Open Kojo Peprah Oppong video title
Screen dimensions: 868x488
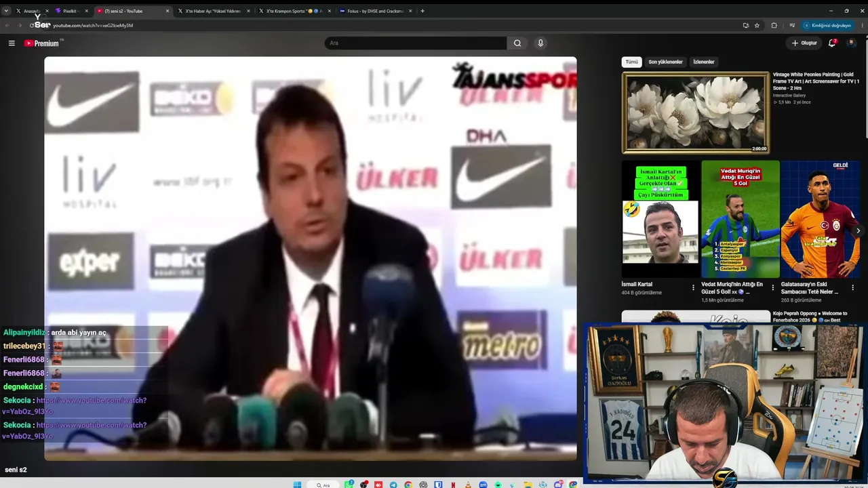click(810, 317)
